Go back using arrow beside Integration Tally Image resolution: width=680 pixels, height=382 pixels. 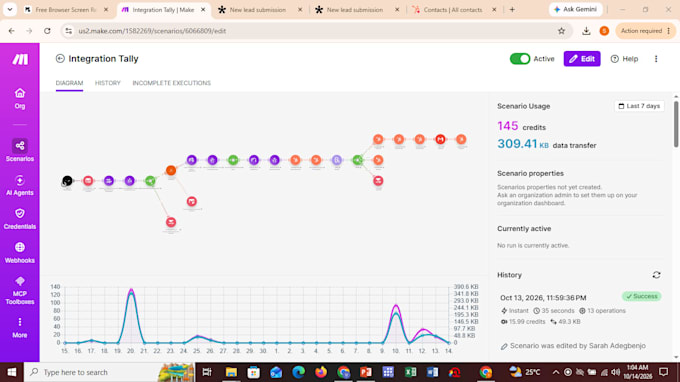(x=60, y=59)
